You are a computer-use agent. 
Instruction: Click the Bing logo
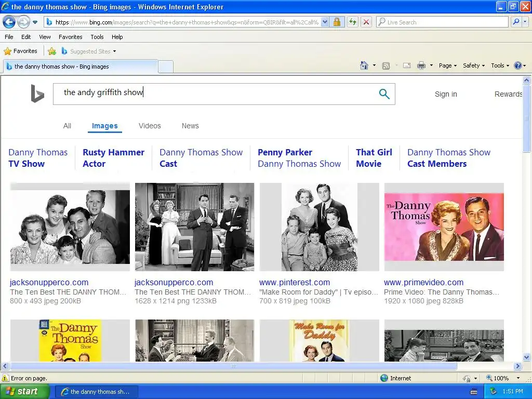(x=37, y=94)
